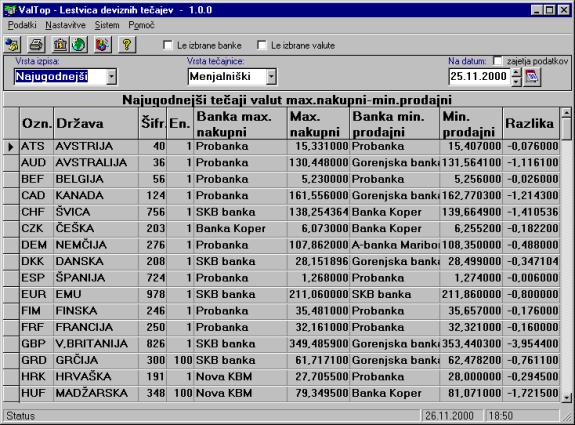This screenshot has width=575, height=425.
Task: Open the Podatki menu
Action: click(22, 25)
